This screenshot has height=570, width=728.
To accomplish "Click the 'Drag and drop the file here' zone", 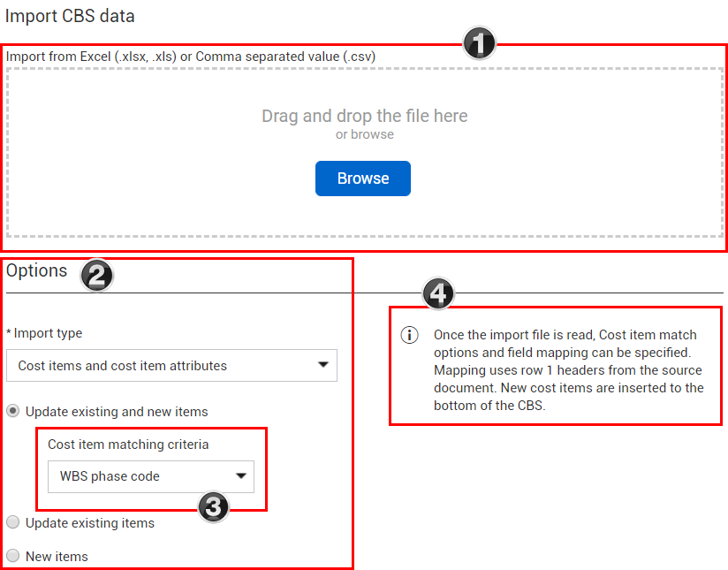I will 364,116.
